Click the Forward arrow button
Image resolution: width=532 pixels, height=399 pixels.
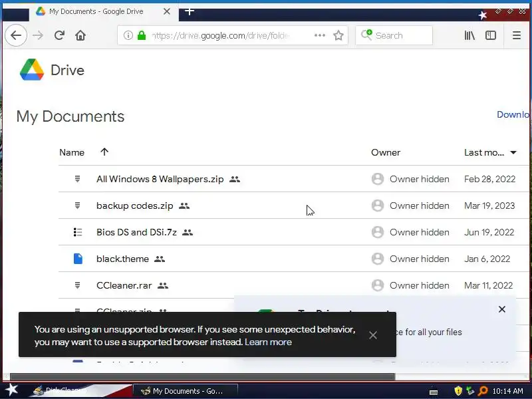38,35
